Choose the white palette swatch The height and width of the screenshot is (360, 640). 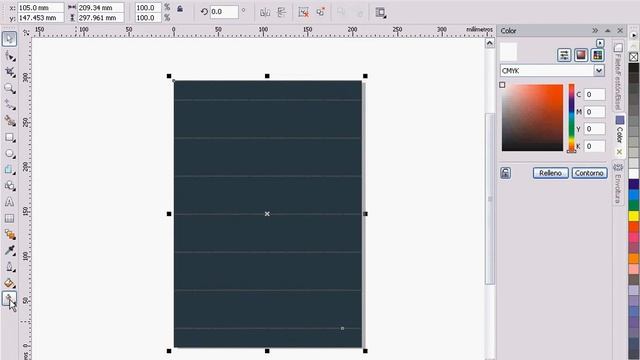pos(633,174)
